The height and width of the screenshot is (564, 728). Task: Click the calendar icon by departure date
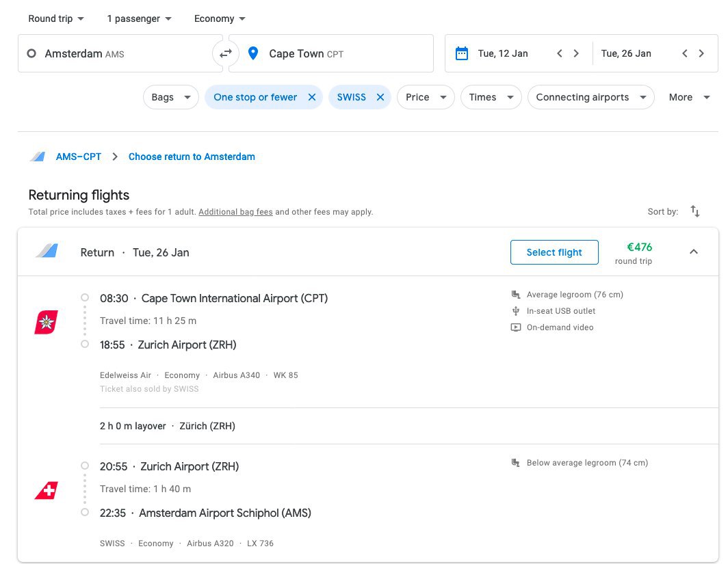pos(461,53)
